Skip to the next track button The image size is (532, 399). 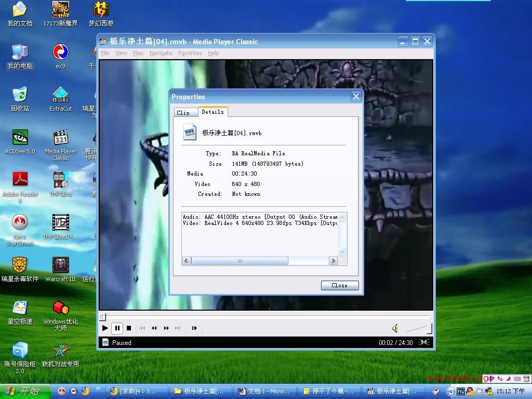tap(178, 328)
